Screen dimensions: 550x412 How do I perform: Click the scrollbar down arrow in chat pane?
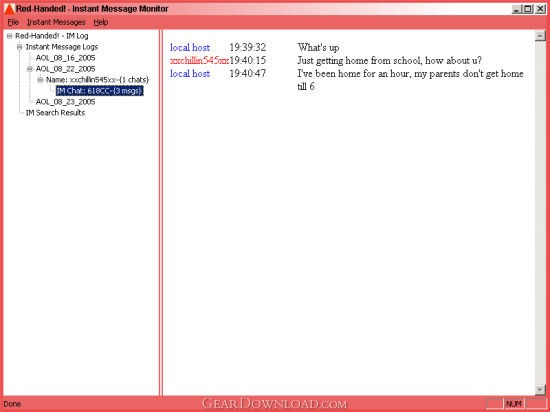pos(540,390)
